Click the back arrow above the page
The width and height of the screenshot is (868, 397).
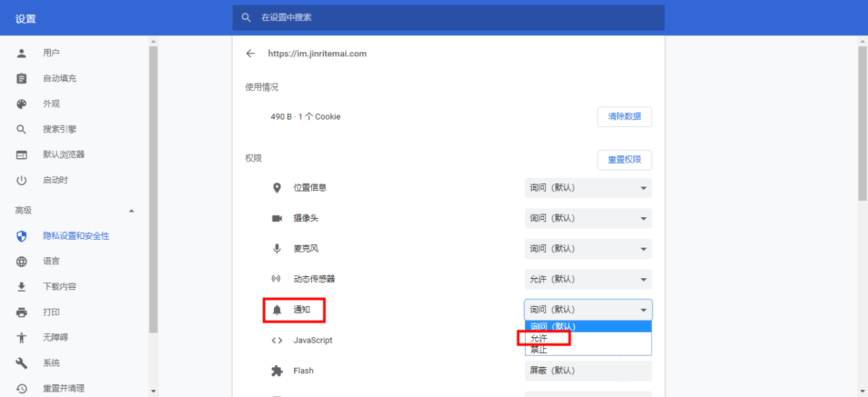[x=250, y=53]
